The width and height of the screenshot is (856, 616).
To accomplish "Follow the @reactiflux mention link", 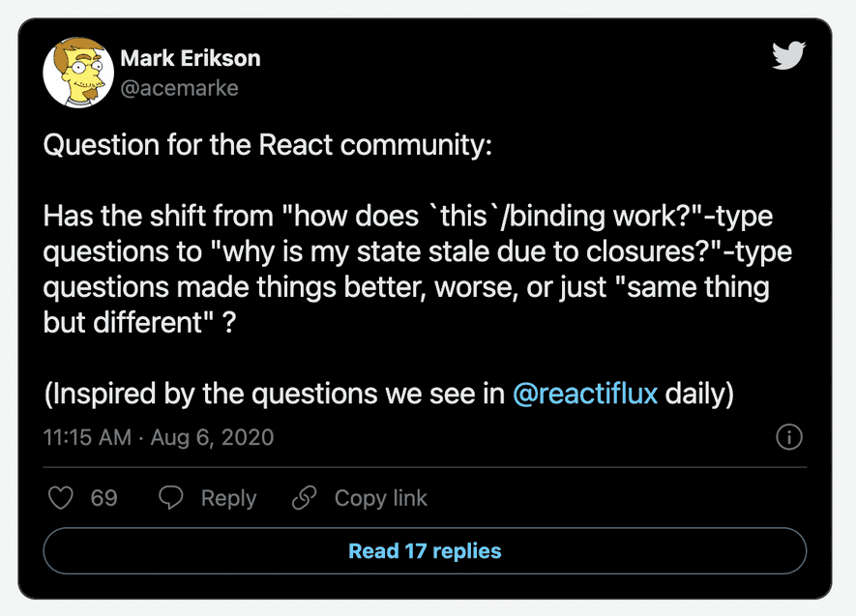I will (x=584, y=395).
